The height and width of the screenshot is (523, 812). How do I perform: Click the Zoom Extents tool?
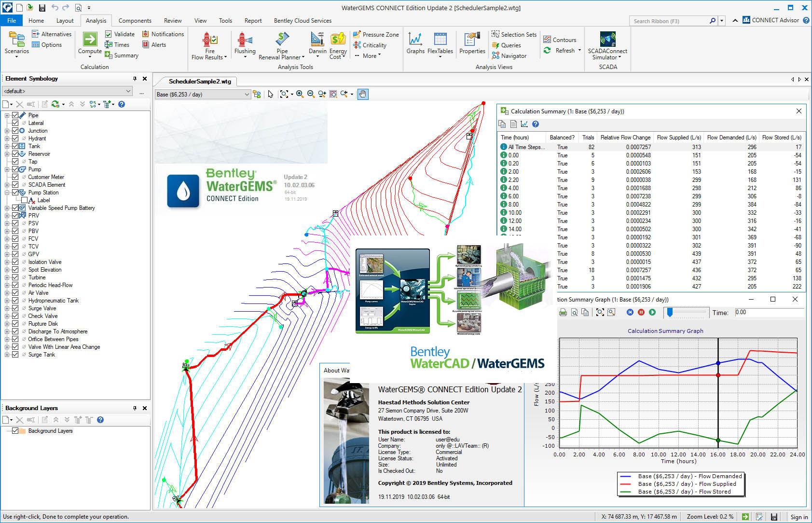[x=284, y=94]
